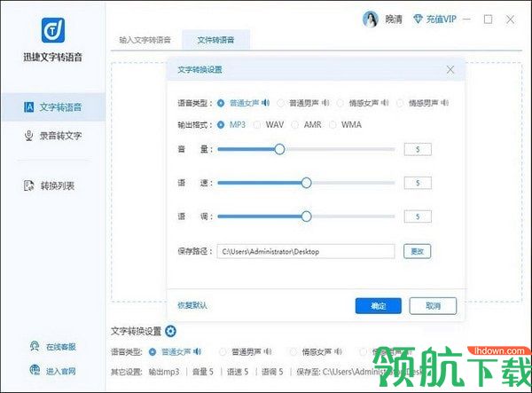Click the 输出mp3 setting text
The height and width of the screenshot is (393, 532).
[164, 372]
